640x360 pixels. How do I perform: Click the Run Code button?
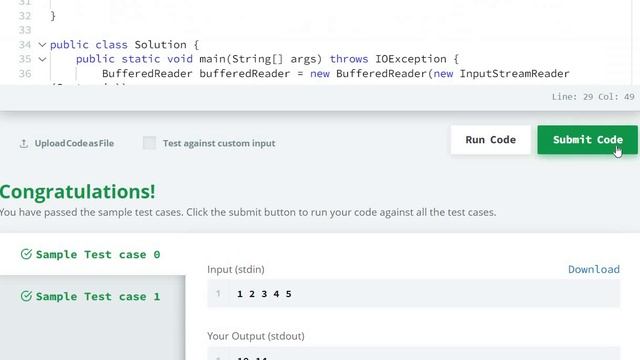coord(491,140)
